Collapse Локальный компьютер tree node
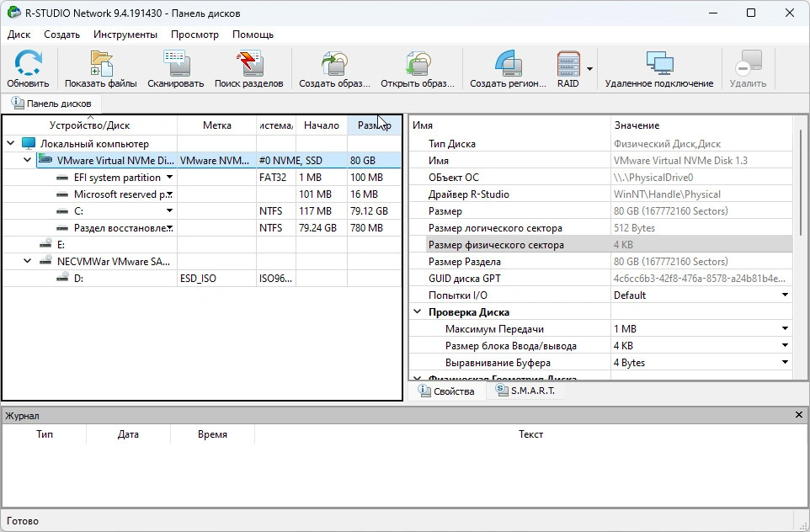Viewport: 810px width, 532px height. coord(11,143)
